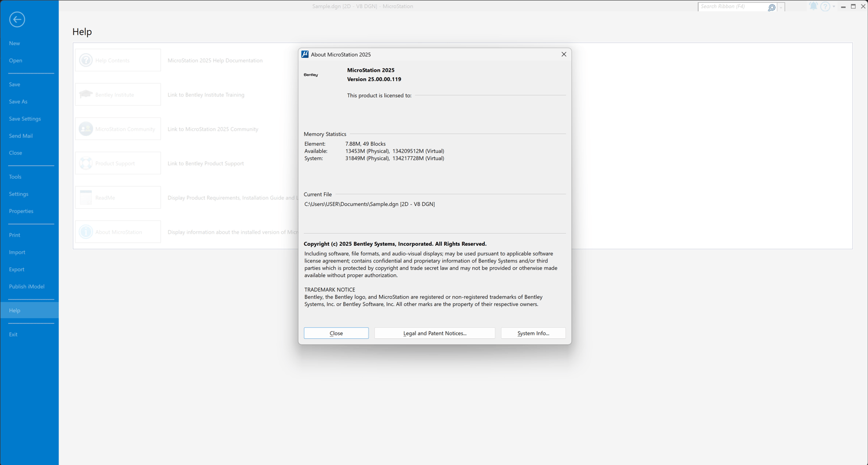The height and width of the screenshot is (465, 868).
Task: Click the Help Contents button
Action: click(x=118, y=60)
